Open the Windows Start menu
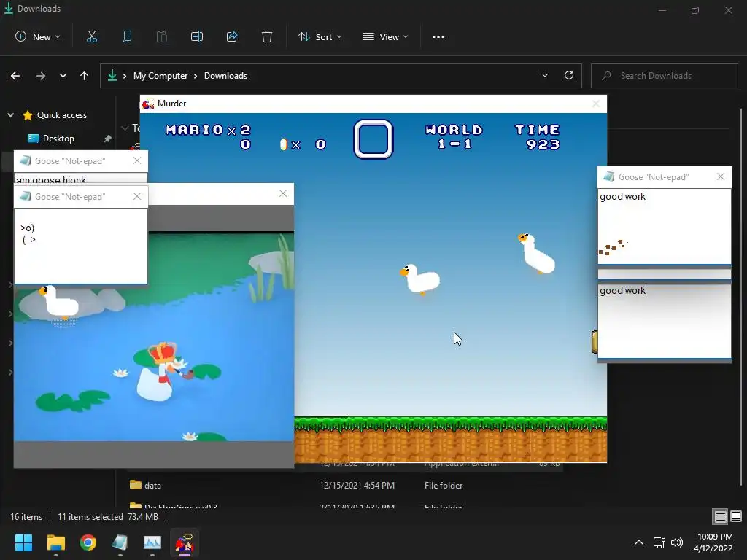 [x=23, y=542]
